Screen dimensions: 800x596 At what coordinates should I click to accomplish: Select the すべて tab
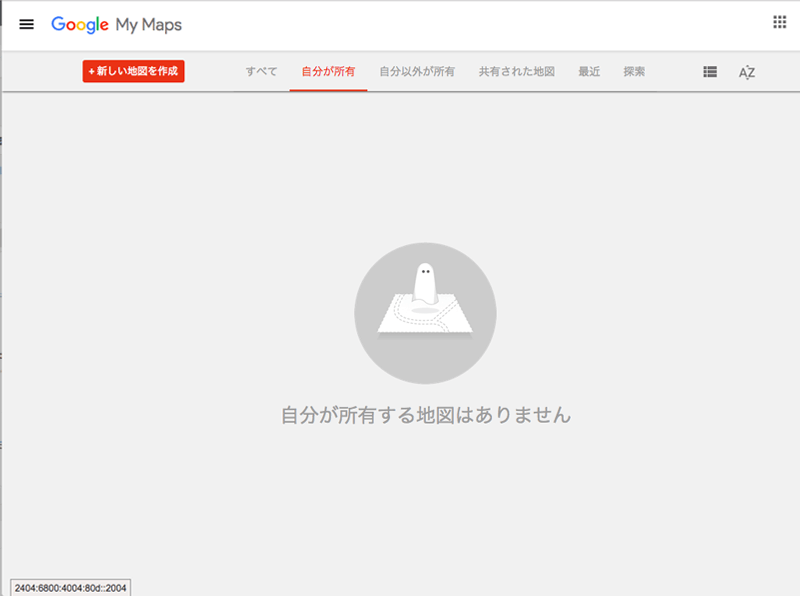tap(261, 72)
